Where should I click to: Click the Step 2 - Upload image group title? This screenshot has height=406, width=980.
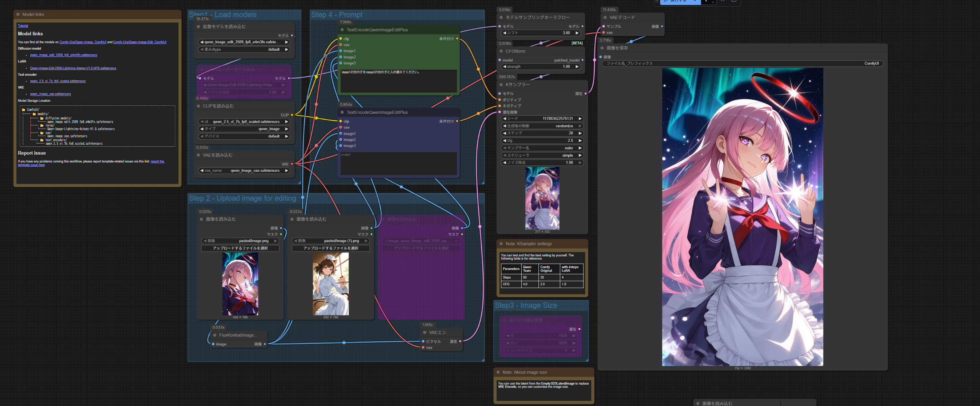[x=242, y=198]
